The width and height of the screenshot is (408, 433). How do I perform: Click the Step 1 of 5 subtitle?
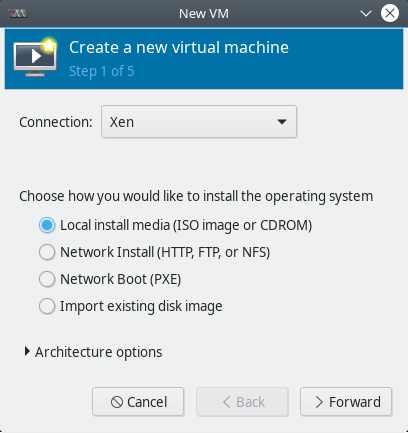[102, 71]
